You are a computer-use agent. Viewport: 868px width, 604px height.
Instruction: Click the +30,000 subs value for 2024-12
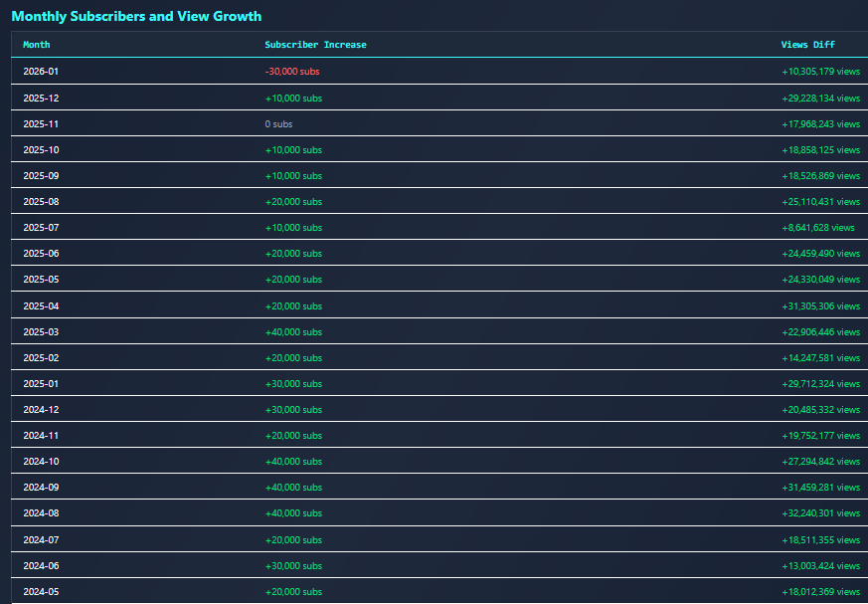293,410
